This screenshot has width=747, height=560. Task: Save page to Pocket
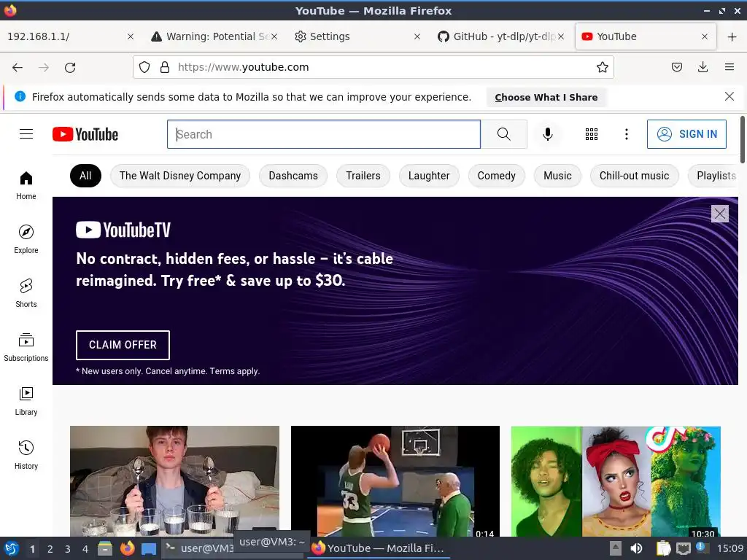tap(676, 67)
